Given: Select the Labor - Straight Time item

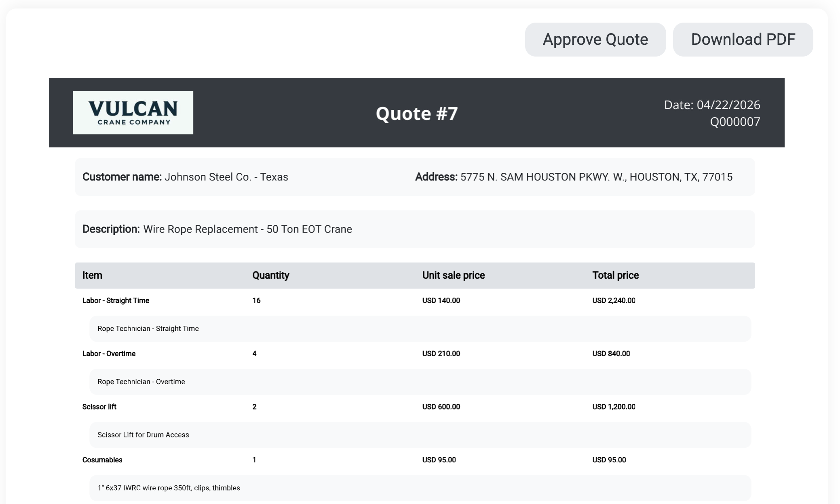Looking at the screenshot, I should coord(116,300).
